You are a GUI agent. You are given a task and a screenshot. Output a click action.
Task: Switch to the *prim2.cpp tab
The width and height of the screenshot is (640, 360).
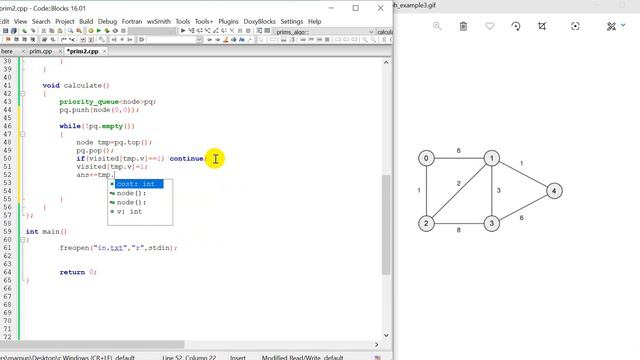pos(83,51)
